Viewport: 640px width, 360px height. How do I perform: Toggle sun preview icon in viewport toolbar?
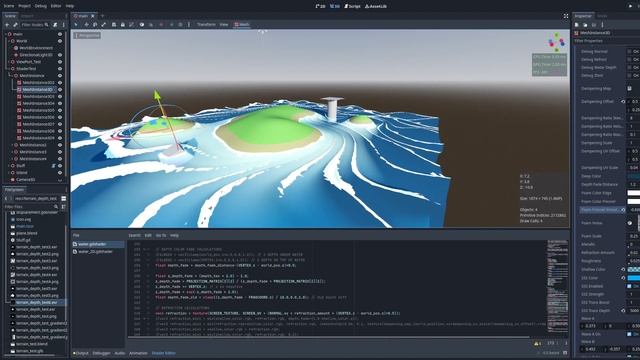pos(171,24)
